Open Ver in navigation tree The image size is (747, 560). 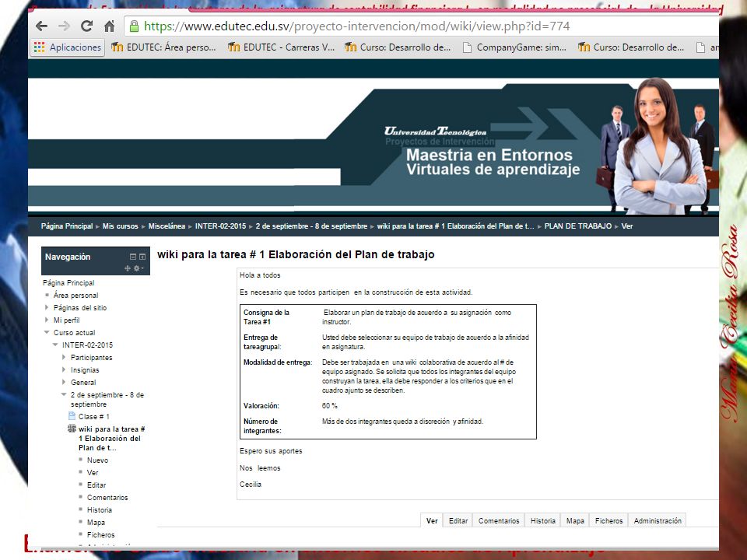(93, 473)
